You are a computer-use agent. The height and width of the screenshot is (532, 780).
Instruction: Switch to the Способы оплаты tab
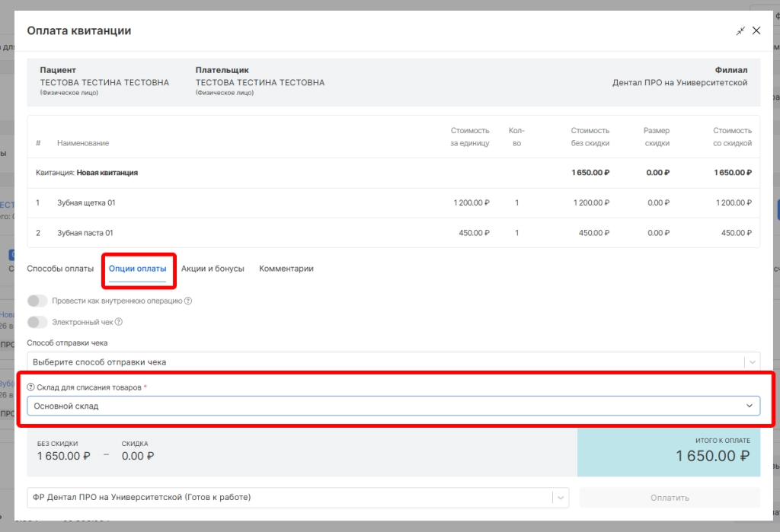point(60,269)
